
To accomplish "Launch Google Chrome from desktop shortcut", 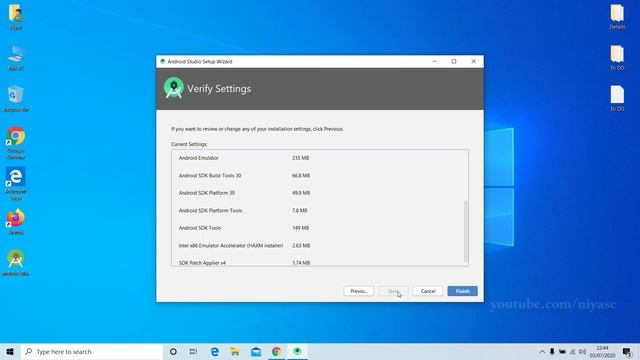I will pyautogui.click(x=16, y=142).
